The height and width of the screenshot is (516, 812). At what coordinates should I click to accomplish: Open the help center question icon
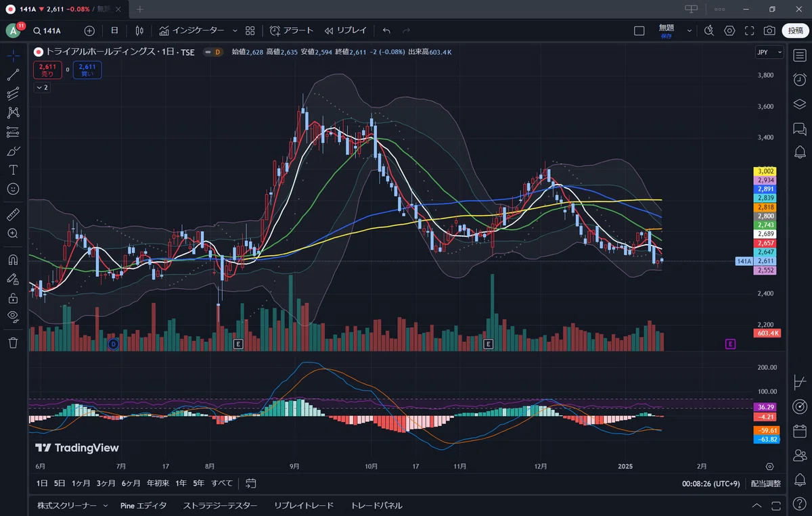point(800,503)
